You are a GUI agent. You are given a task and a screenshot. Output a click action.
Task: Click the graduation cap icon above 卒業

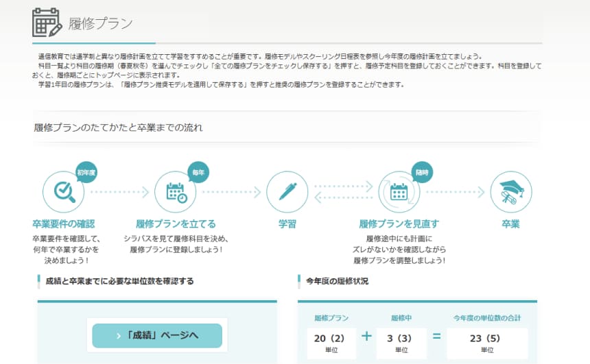point(510,191)
